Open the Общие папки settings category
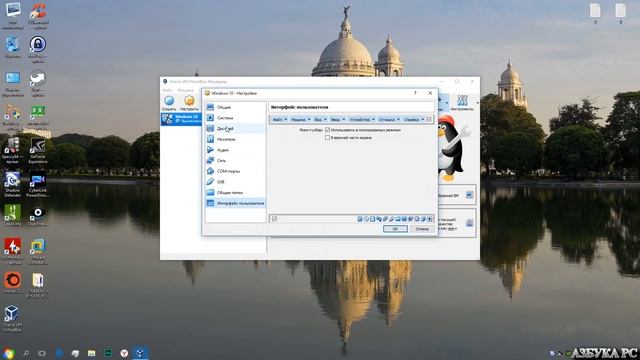The image size is (640, 360). coord(235,192)
